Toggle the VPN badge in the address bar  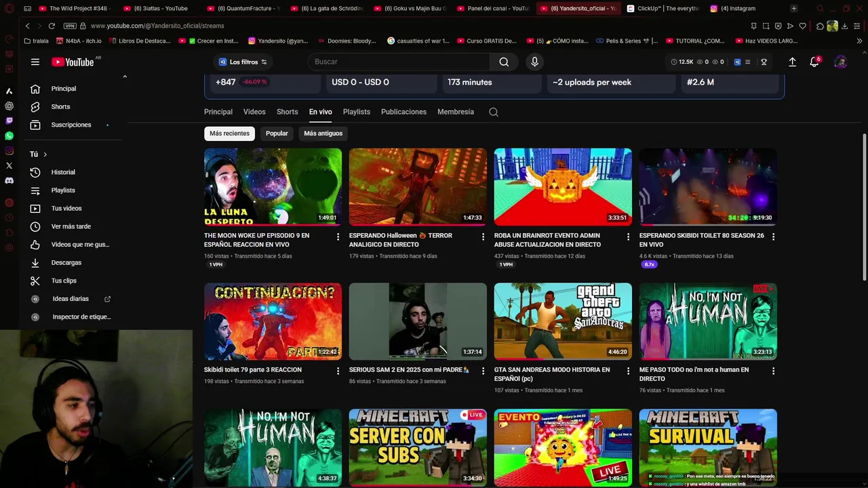(70, 26)
